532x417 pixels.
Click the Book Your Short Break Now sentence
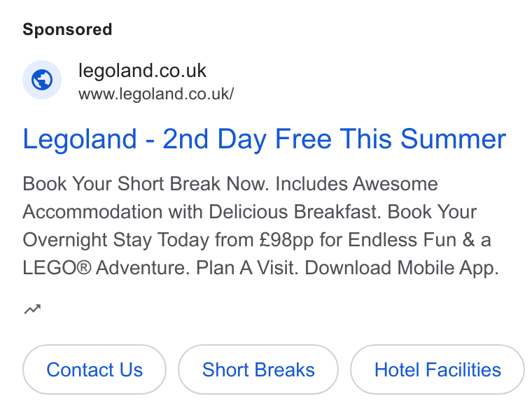(x=146, y=184)
